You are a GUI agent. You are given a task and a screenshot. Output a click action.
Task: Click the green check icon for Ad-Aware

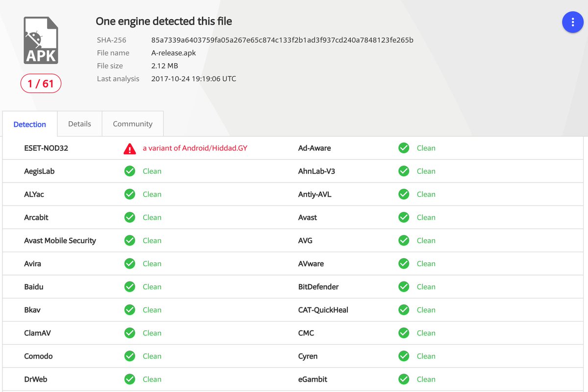point(404,148)
